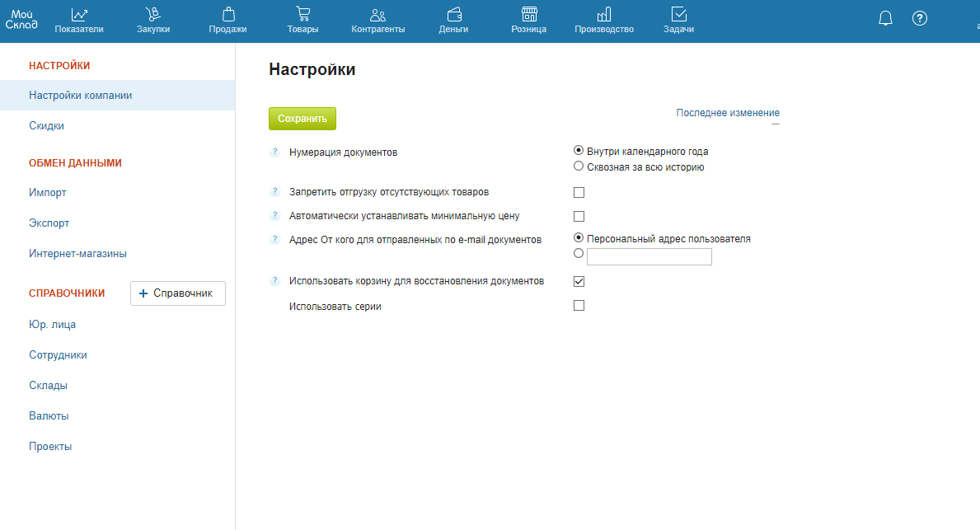The image size is (980, 530).
Task: Open Проекты directory
Action: click(50, 447)
